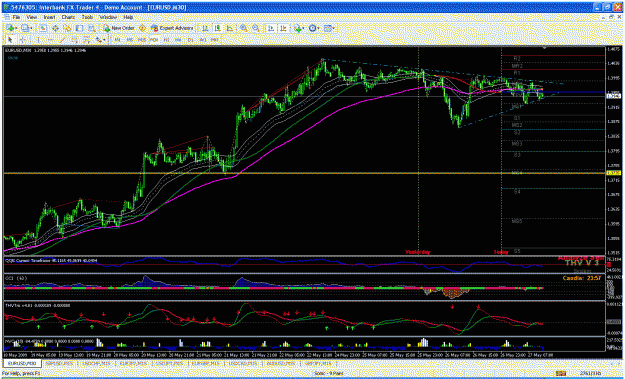Zoom out of the chart
The image size is (625, 379).
coord(256,28)
